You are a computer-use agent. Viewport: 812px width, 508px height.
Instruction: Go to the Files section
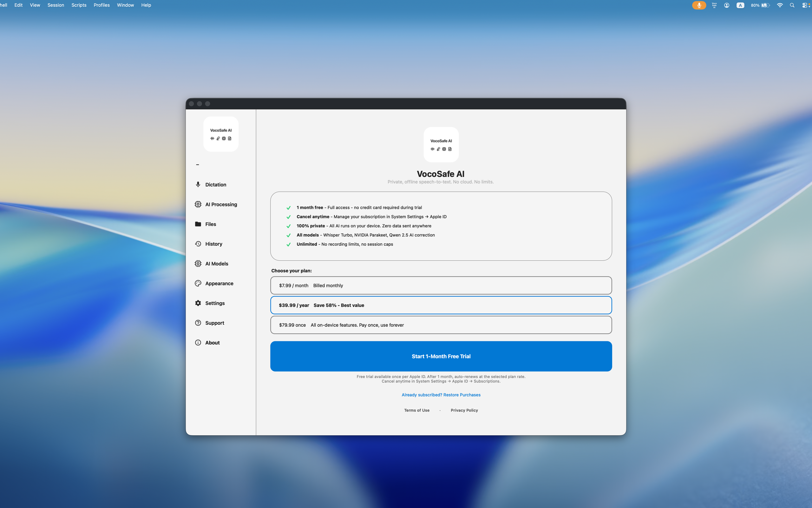[x=205, y=224]
